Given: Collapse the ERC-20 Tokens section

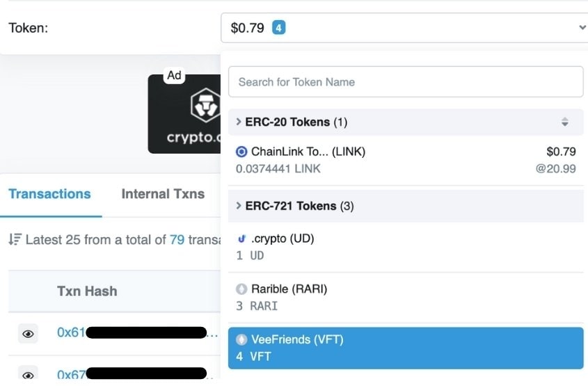Looking at the screenshot, I should 406,122.
